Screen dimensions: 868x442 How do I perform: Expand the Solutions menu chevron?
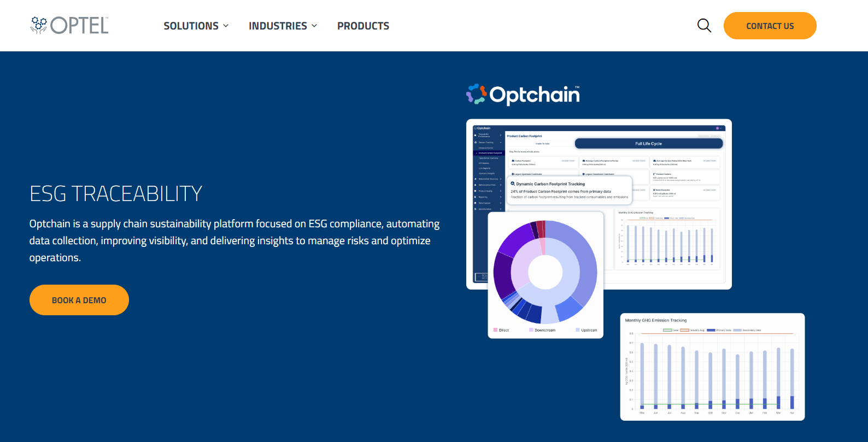(226, 26)
